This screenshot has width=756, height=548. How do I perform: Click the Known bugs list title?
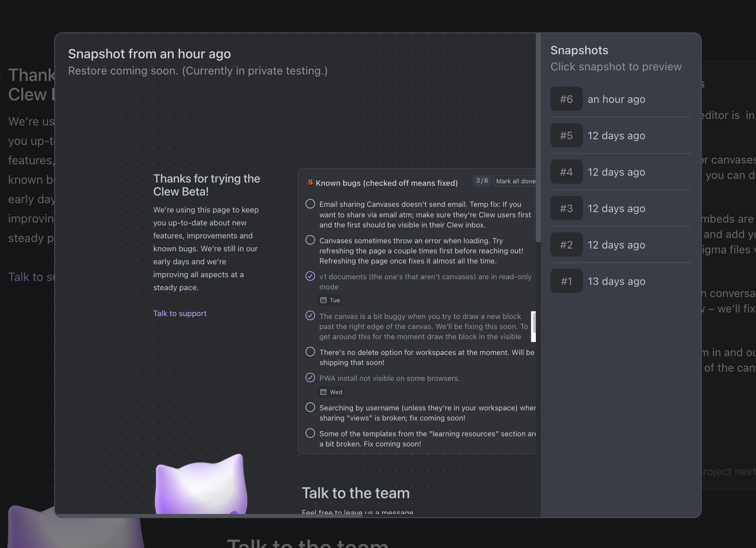(x=386, y=183)
